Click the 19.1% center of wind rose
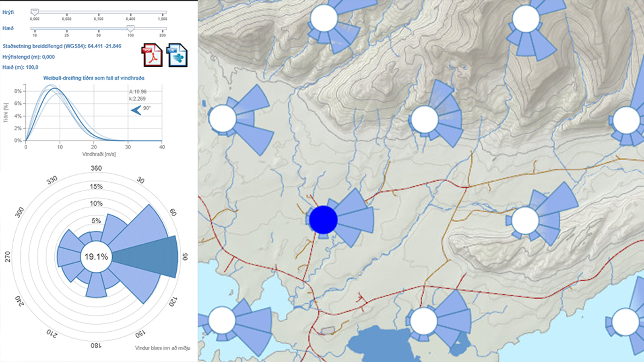The image size is (644, 362). coord(96,257)
